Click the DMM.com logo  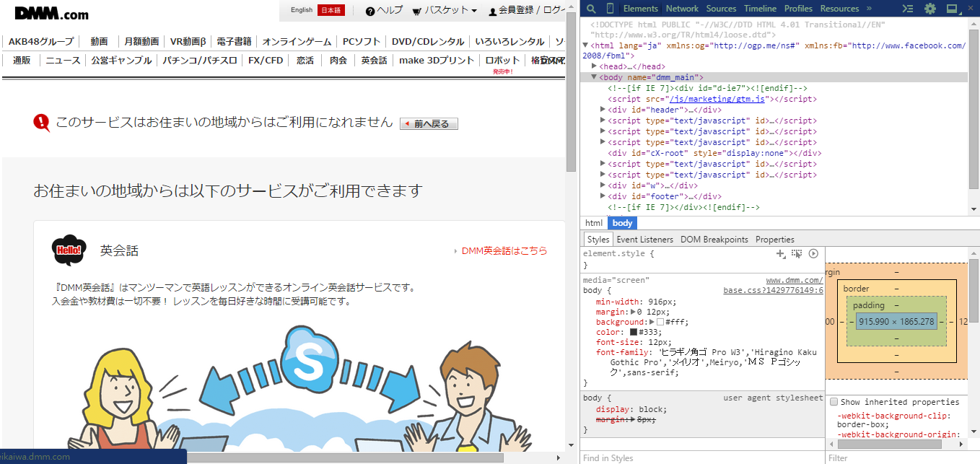click(x=51, y=12)
